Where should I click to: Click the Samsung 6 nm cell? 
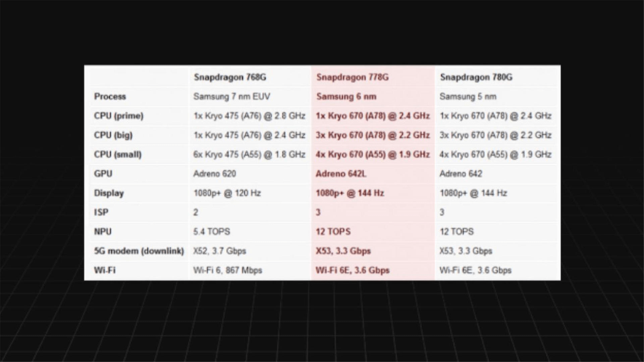point(346,97)
